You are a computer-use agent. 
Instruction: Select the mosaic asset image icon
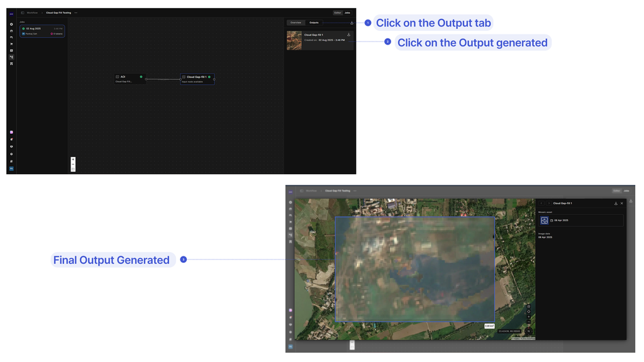[x=544, y=221]
